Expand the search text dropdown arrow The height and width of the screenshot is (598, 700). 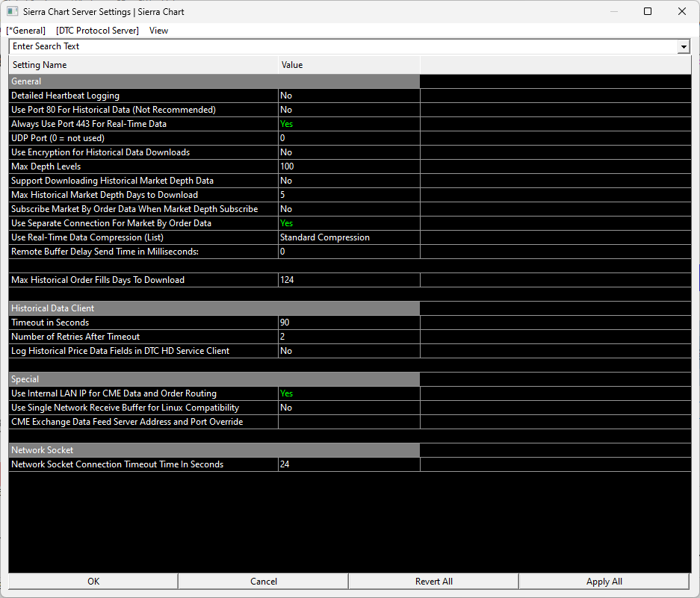[x=684, y=46]
